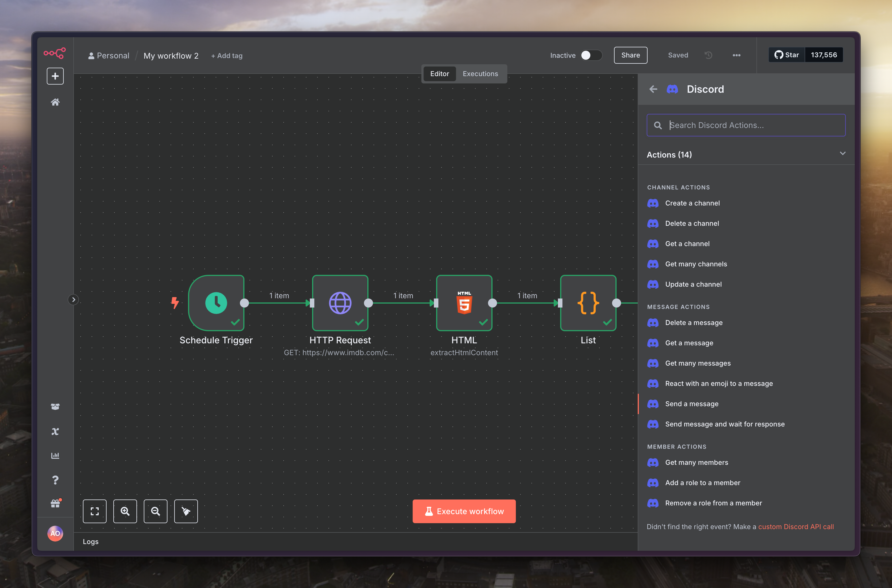This screenshot has height=588, width=892.
Task: Open the home icon in left sidebar
Action: 55,102
